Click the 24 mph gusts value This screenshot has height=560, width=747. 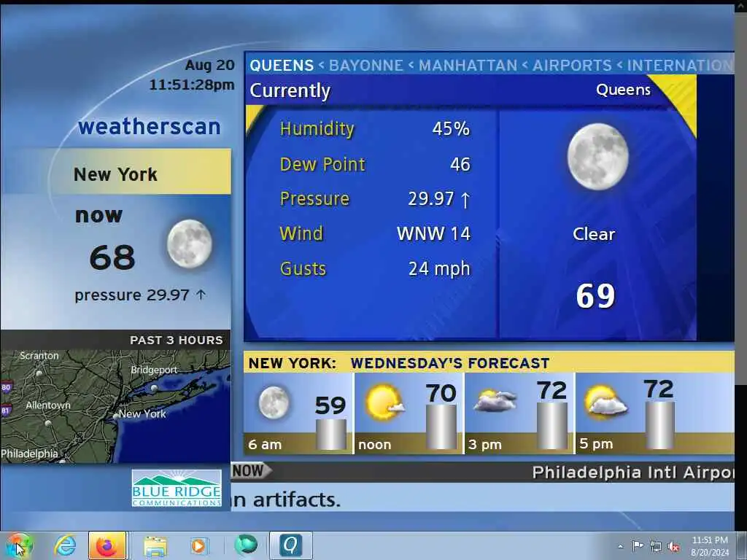click(x=439, y=269)
